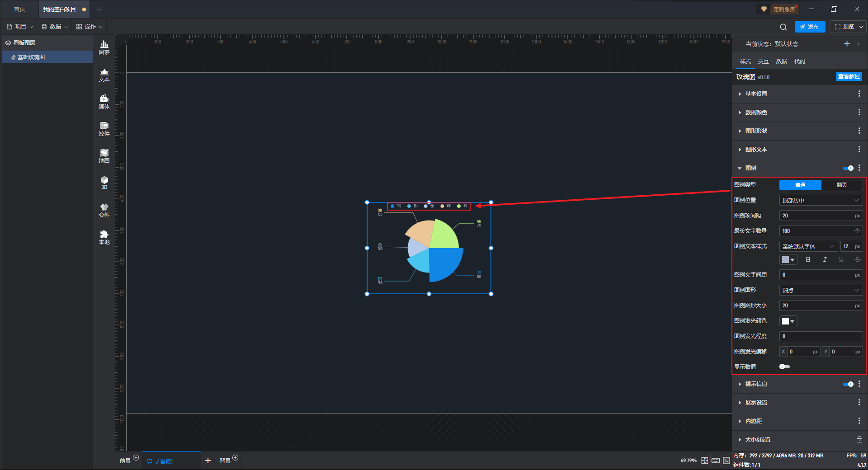This screenshot has height=470, width=868.
Task: Apply bold to legend text
Action: (808, 259)
